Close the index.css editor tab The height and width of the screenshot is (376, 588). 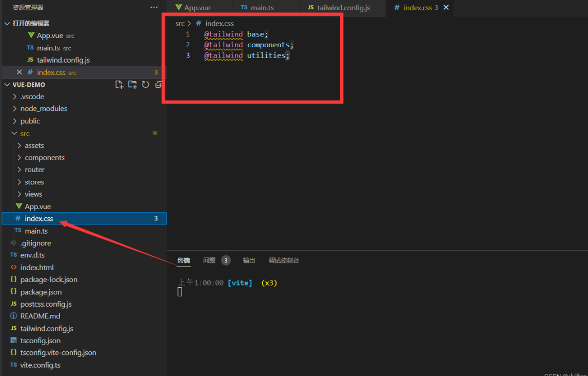click(446, 8)
